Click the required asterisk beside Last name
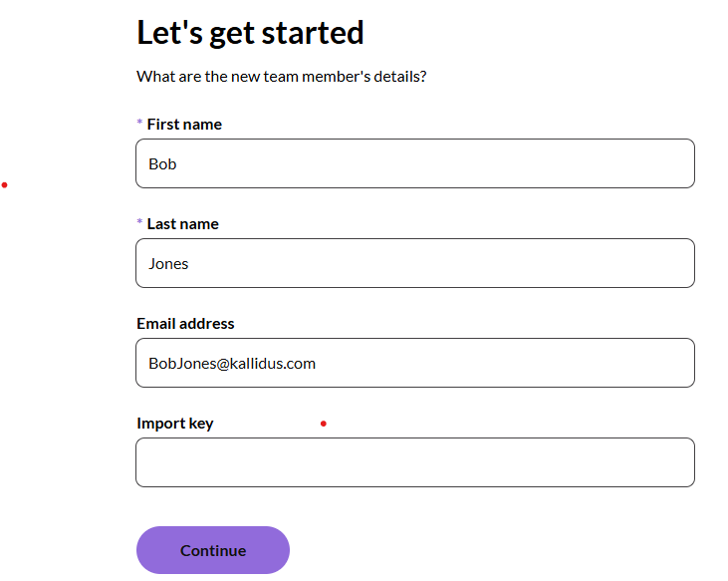This screenshot has width=728, height=581. (x=139, y=223)
